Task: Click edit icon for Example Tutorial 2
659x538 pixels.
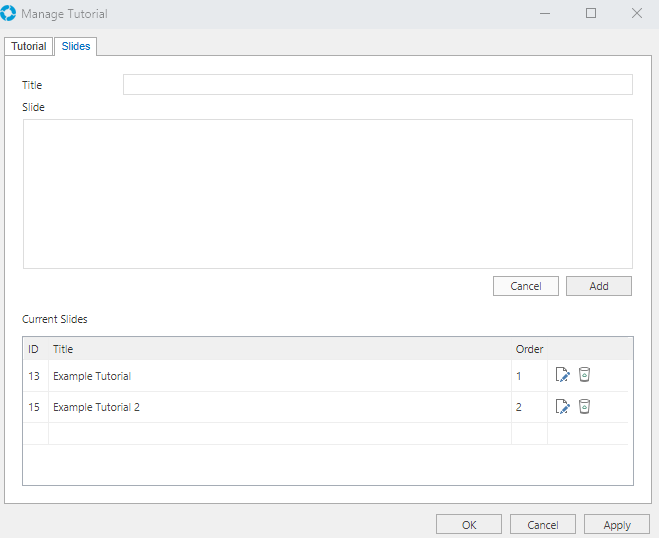Action: [x=562, y=407]
